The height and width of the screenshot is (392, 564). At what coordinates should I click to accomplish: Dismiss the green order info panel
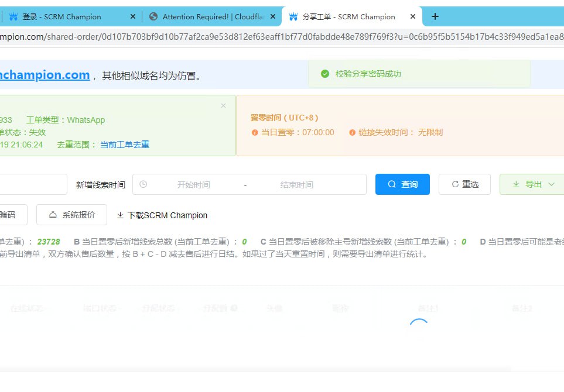pos(223,106)
